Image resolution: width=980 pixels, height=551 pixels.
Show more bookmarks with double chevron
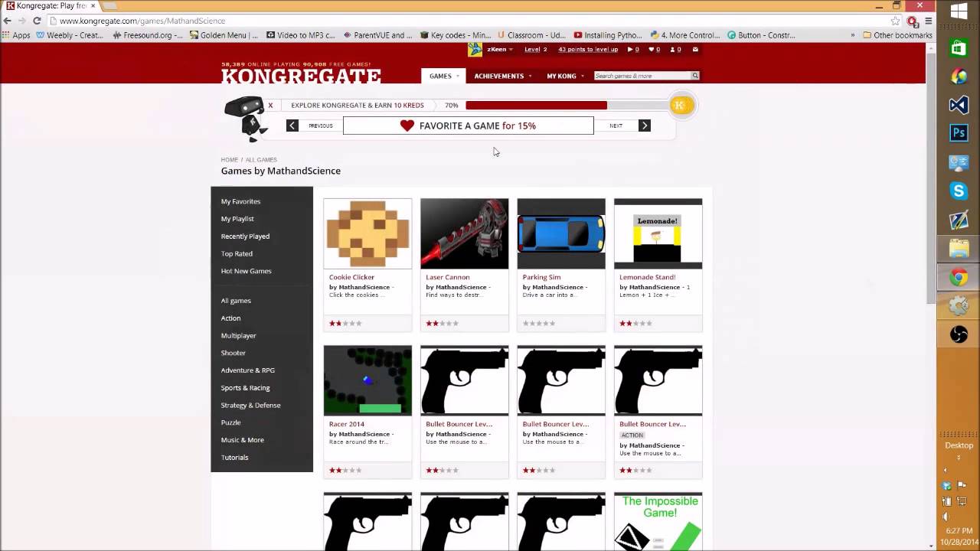(x=852, y=35)
